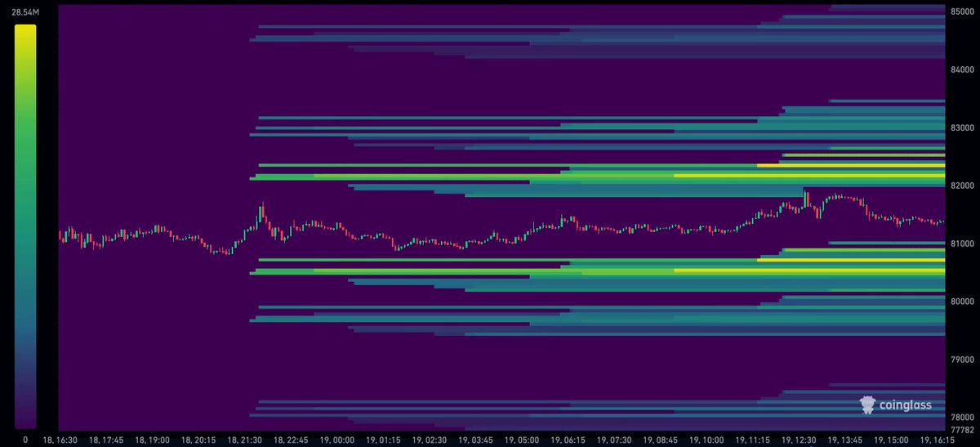Click the 18, 22:45 time label

292,440
